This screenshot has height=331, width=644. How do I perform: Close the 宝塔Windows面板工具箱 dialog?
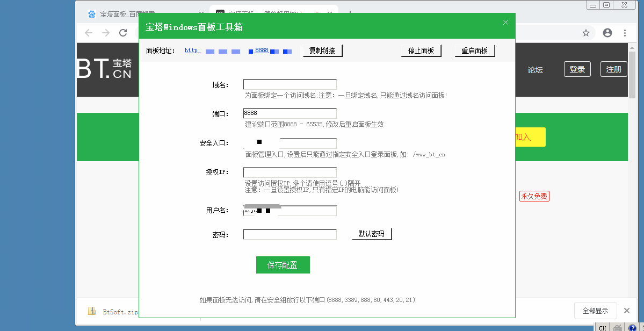click(x=505, y=22)
